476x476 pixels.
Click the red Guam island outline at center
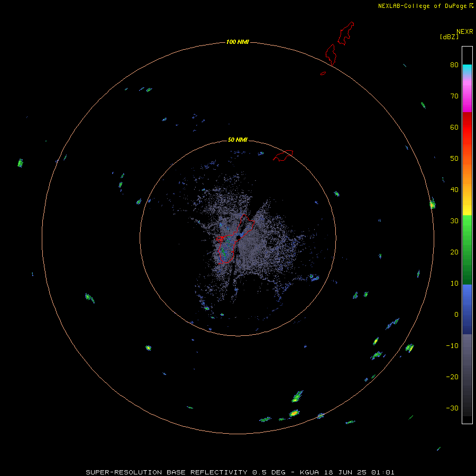[235, 239]
